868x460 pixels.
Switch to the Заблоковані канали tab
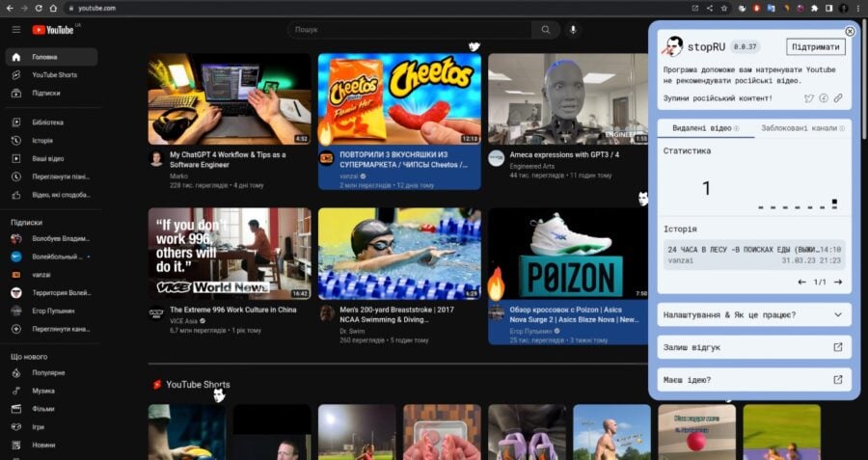pos(802,128)
